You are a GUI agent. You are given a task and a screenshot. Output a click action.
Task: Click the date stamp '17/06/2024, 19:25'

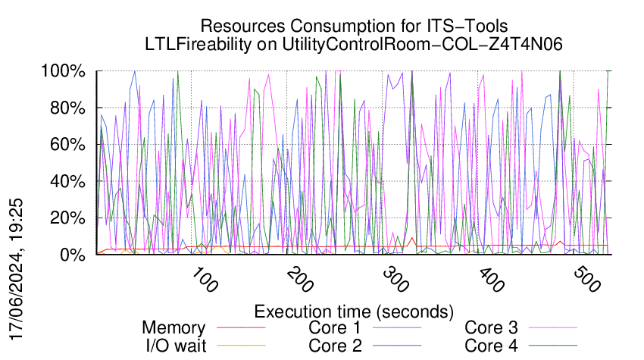17,270
